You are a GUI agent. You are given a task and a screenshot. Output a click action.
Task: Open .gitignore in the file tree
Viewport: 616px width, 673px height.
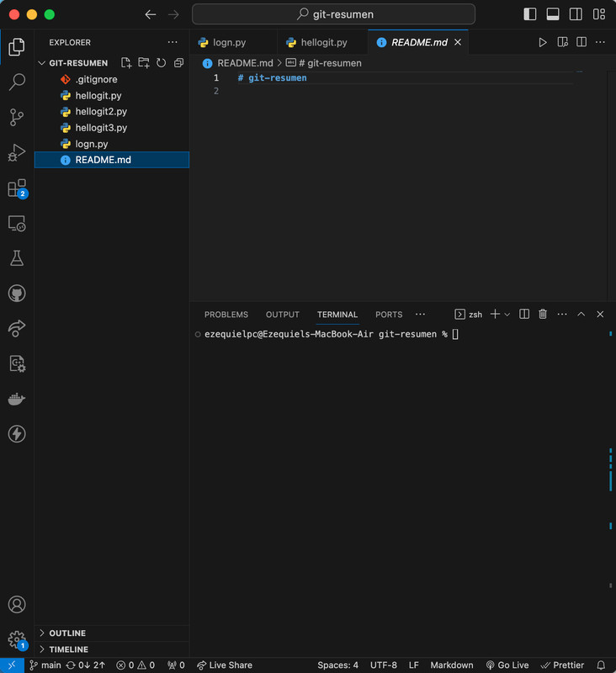[x=112, y=79]
